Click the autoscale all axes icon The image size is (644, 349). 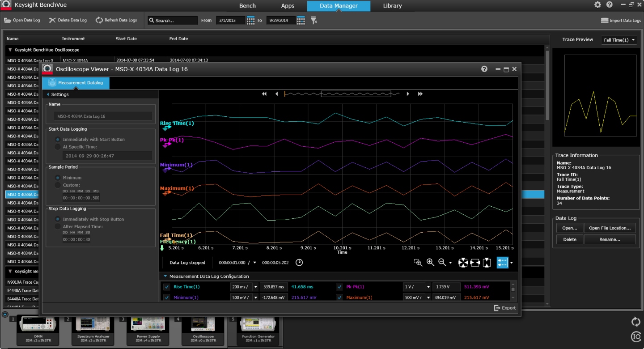coord(463,263)
